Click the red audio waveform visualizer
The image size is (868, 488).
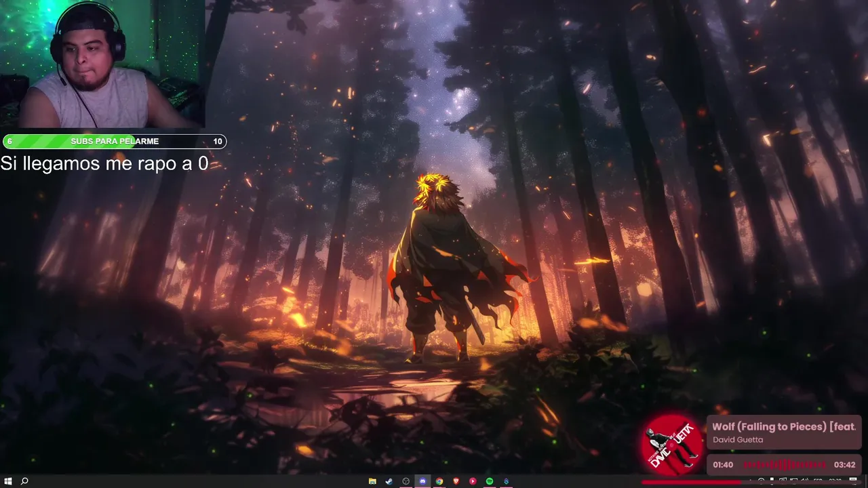click(x=785, y=465)
